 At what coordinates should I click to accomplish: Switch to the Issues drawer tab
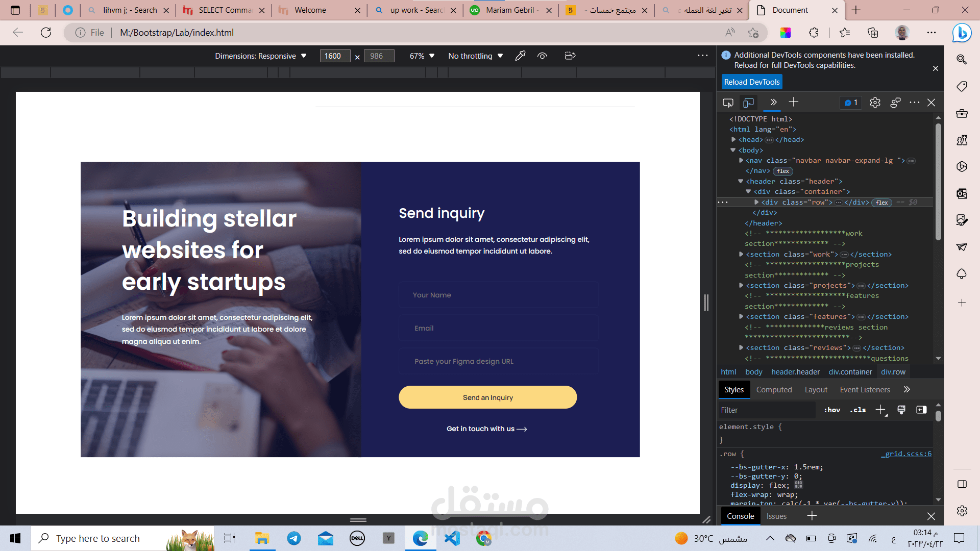tap(776, 516)
